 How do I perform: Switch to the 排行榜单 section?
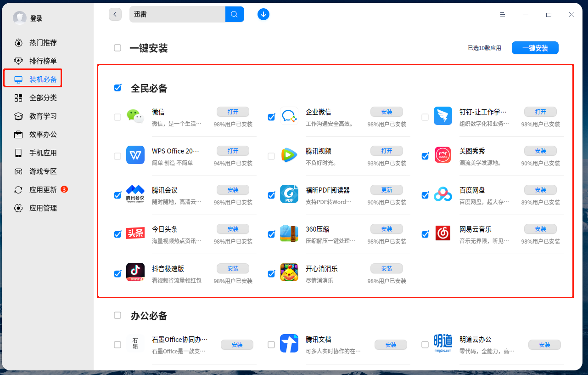point(36,61)
